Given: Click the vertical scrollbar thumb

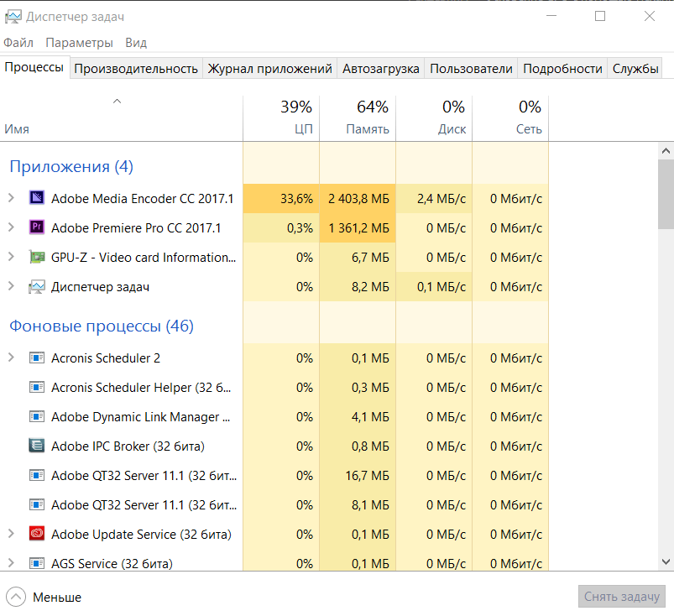Looking at the screenshot, I should click(666, 195).
